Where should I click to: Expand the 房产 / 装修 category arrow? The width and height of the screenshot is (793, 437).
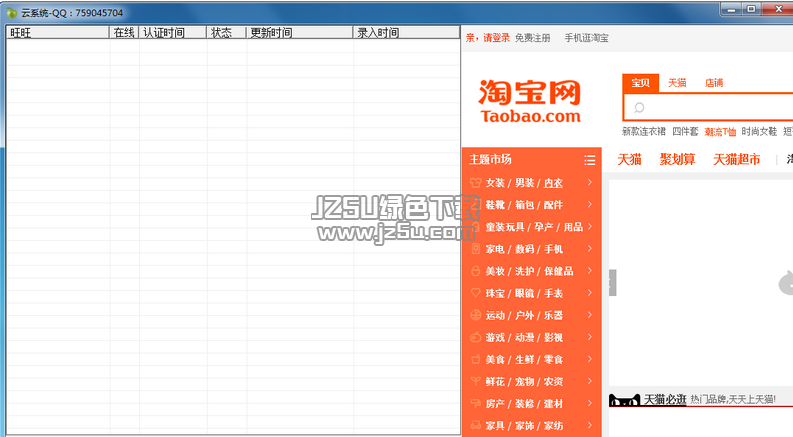[590, 403]
